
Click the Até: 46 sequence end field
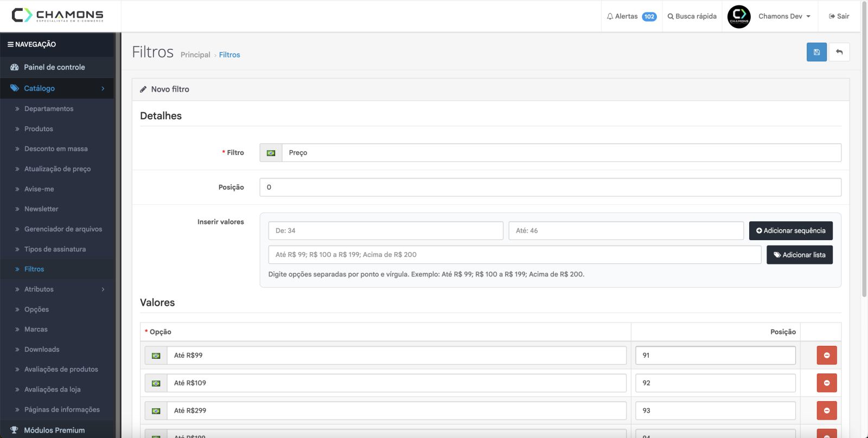coord(626,231)
